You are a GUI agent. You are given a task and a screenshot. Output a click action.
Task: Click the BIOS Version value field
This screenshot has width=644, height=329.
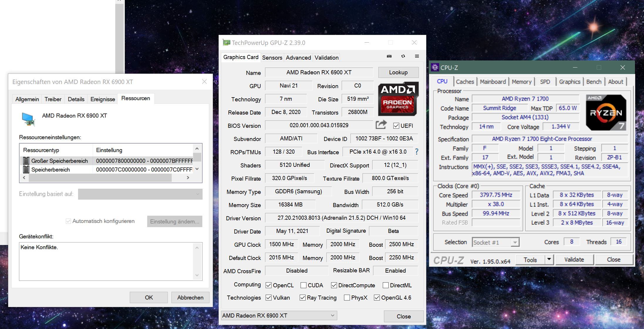319,125
